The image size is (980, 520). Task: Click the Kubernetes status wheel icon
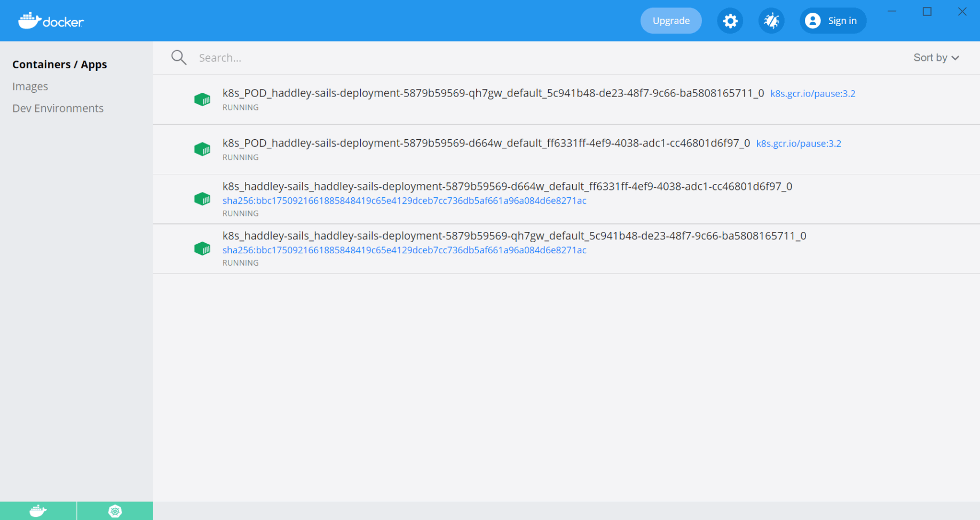tap(115, 511)
